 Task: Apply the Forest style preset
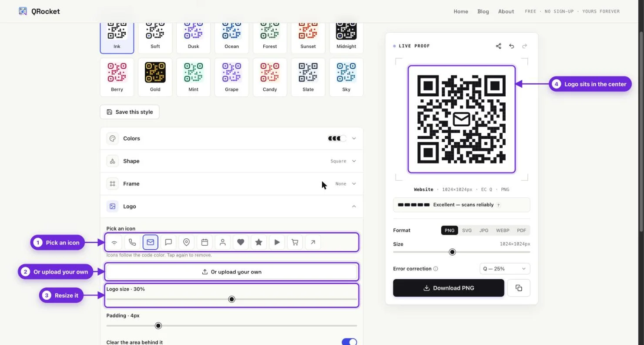coord(270,38)
